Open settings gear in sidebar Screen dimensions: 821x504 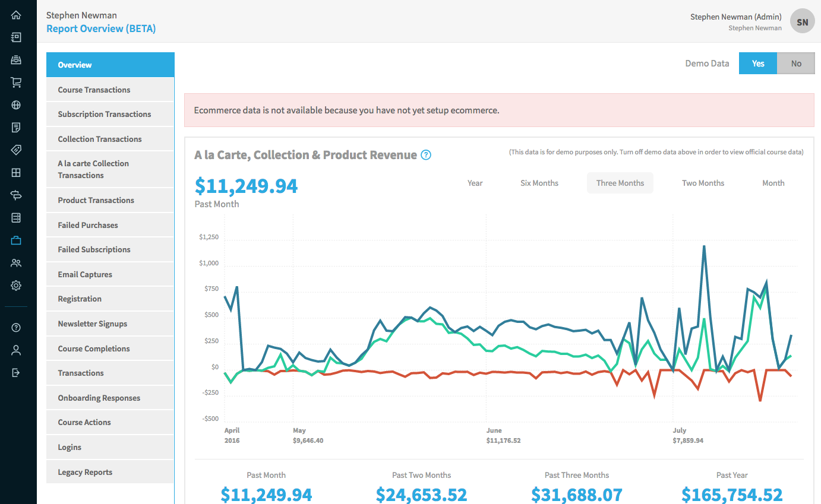16,286
